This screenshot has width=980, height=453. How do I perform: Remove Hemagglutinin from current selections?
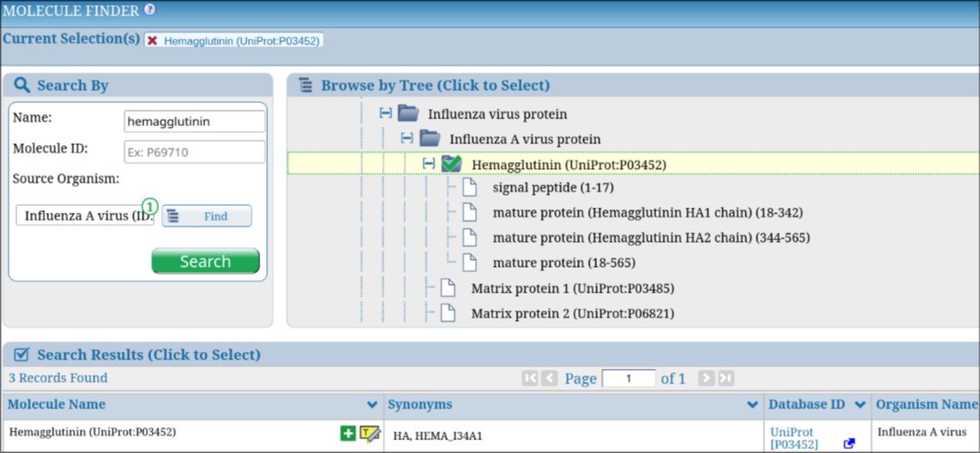(x=153, y=40)
